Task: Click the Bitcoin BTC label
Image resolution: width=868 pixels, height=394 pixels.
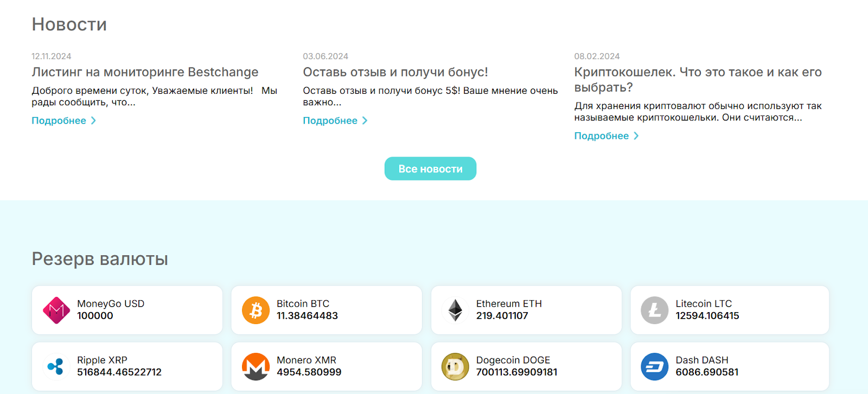Action: (x=303, y=303)
